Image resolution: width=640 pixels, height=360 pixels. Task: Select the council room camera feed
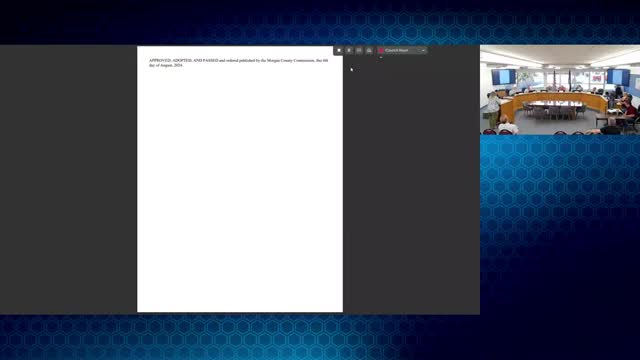[560, 90]
